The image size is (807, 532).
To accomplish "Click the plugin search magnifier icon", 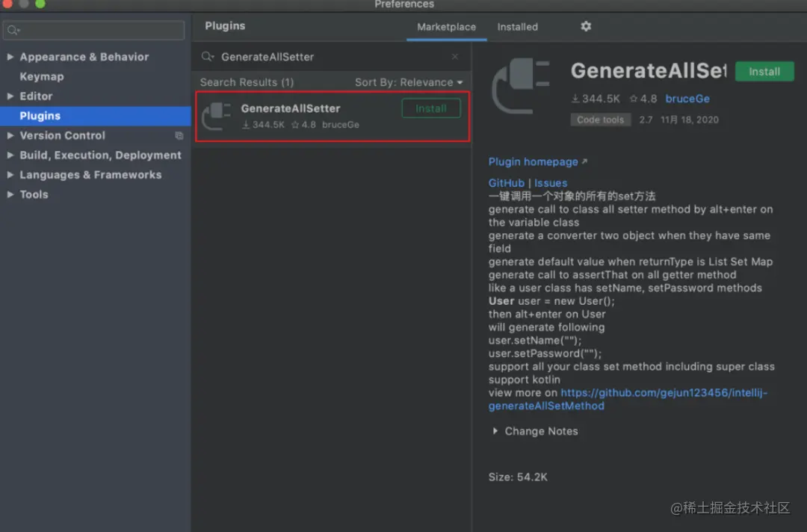I will (x=208, y=57).
